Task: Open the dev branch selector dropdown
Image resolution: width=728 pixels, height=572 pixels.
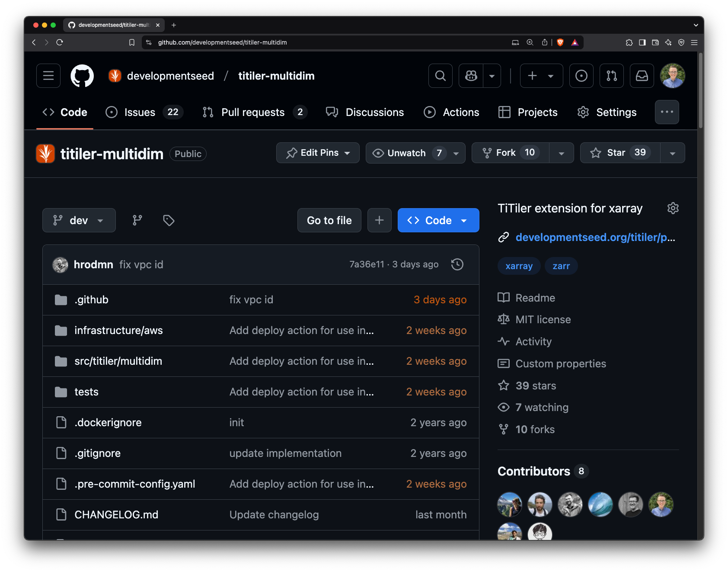Action: (x=79, y=220)
